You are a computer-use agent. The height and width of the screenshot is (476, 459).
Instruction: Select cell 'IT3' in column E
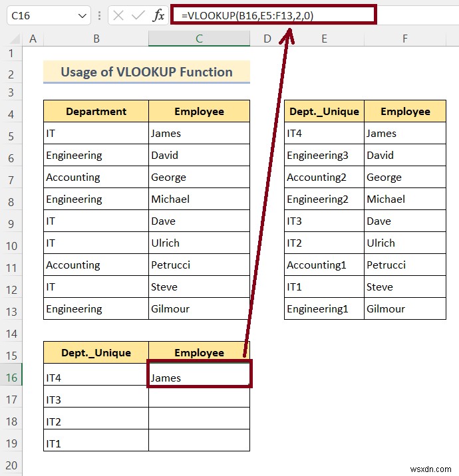(x=324, y=221)
